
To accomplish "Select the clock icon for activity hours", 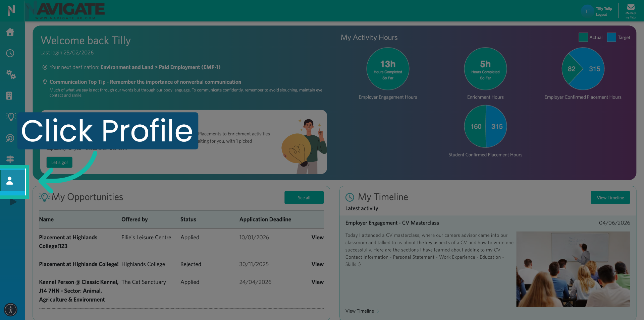I will coord(10,53).
